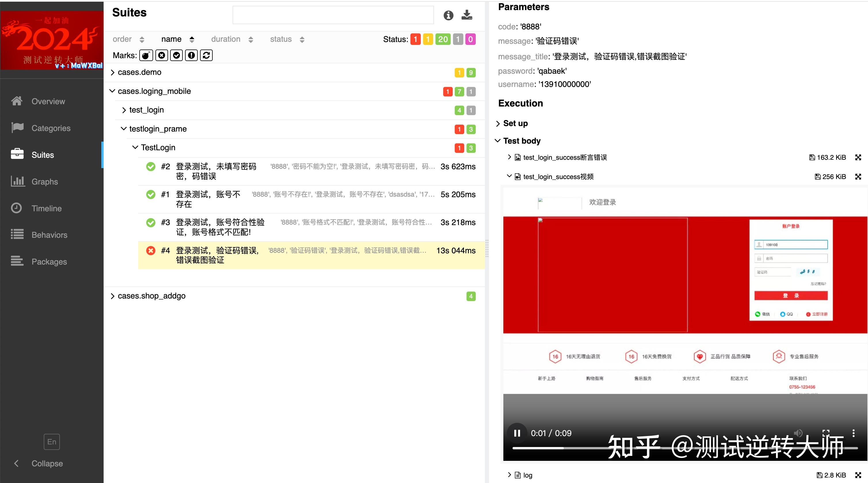
Task: Toggle the new-failed mark filter
Action: (162, 55)
